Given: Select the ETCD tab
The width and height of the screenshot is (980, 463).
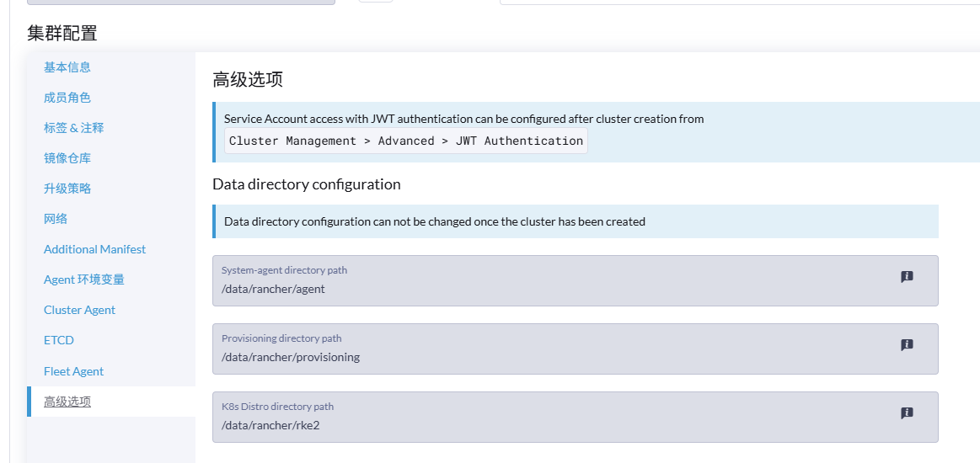Looking at the screenshot, I should pyautogui.click(x=59, y=340).
